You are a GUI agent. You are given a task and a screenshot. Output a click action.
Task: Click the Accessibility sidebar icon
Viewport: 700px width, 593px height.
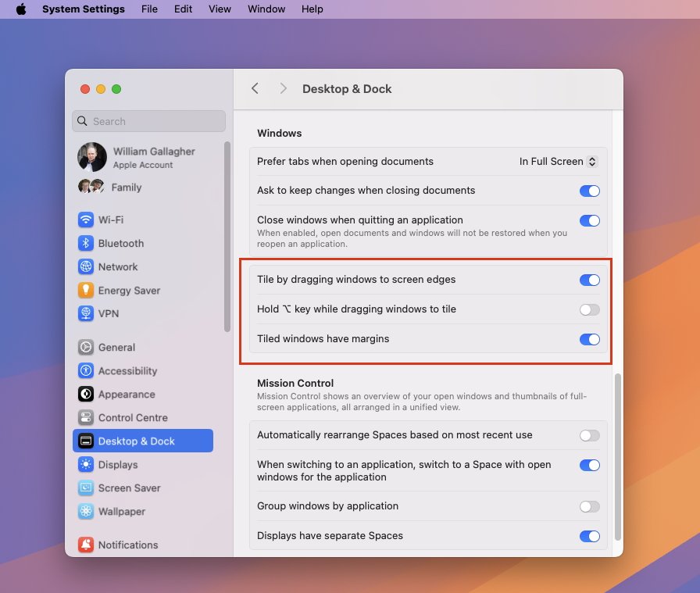(x=86, y=370)
